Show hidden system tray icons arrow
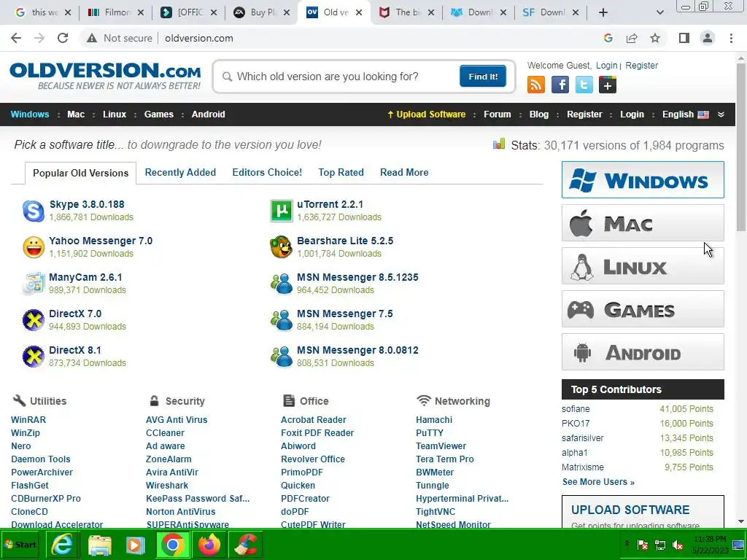747x560 pixels. tap(627, 544)
